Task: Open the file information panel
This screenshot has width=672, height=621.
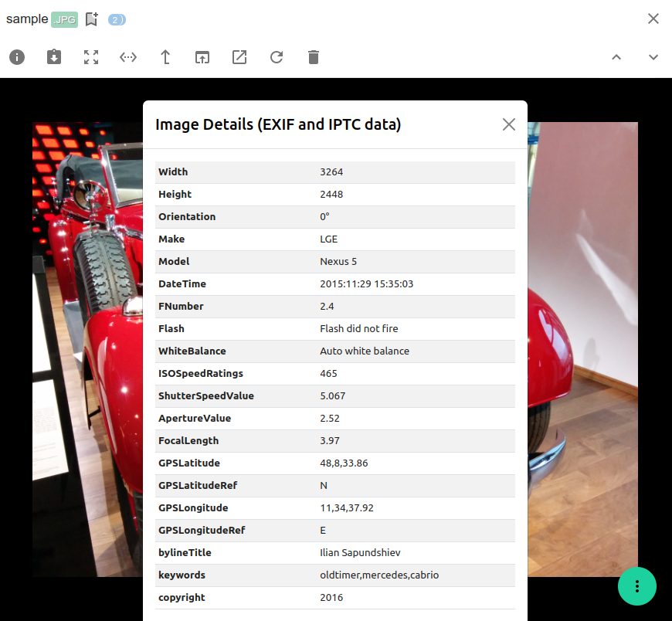Action: (17, 56)
